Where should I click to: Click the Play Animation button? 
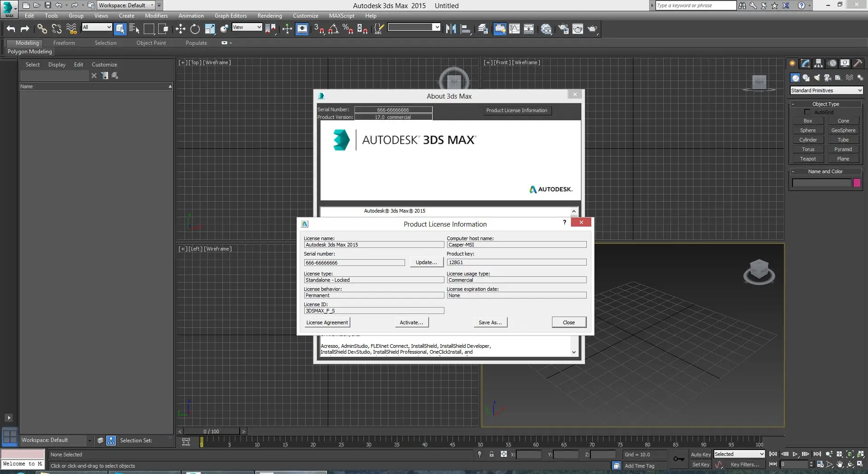(795, 454)
